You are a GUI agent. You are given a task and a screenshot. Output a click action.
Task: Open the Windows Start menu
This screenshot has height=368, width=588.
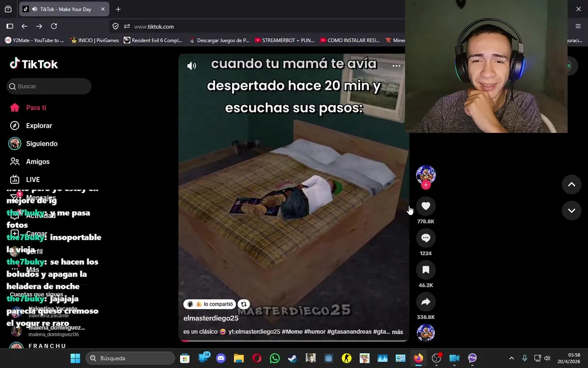[76, 358]
